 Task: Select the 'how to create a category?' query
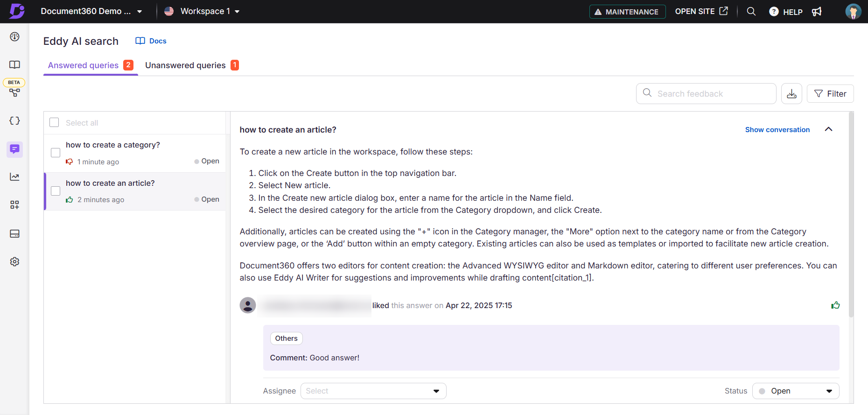[x=135, y=153]
